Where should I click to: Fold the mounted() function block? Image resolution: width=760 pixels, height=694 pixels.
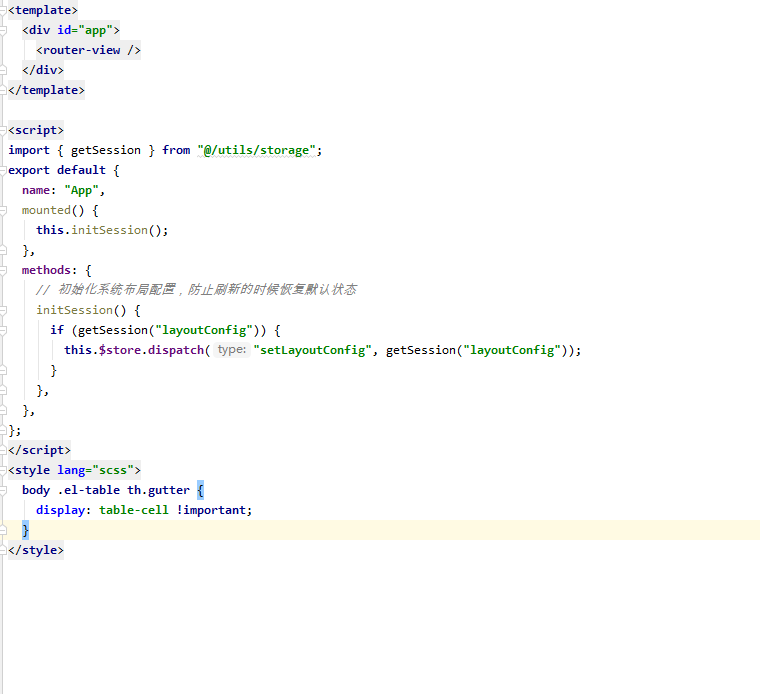click(3, 210)
